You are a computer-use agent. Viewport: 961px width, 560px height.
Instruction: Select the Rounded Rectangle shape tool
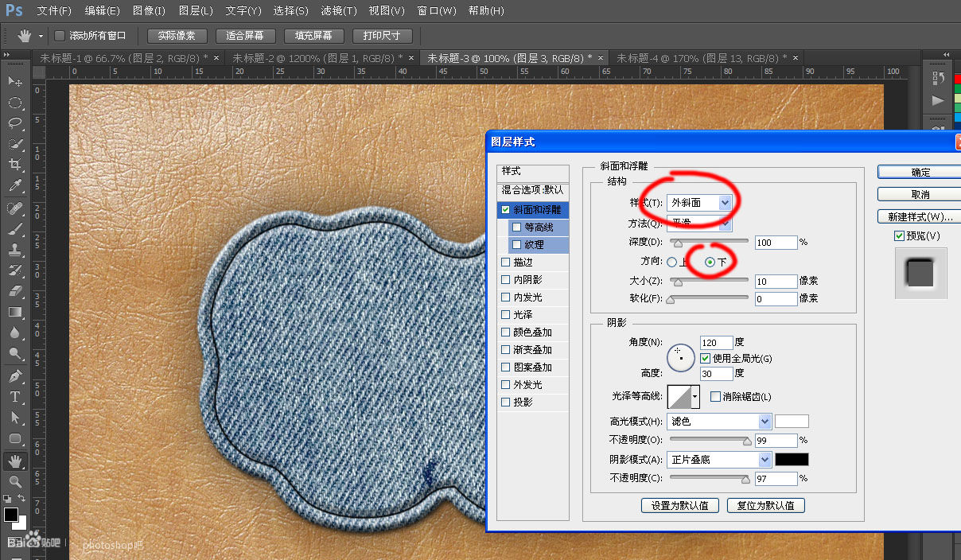tap(14, 438)
